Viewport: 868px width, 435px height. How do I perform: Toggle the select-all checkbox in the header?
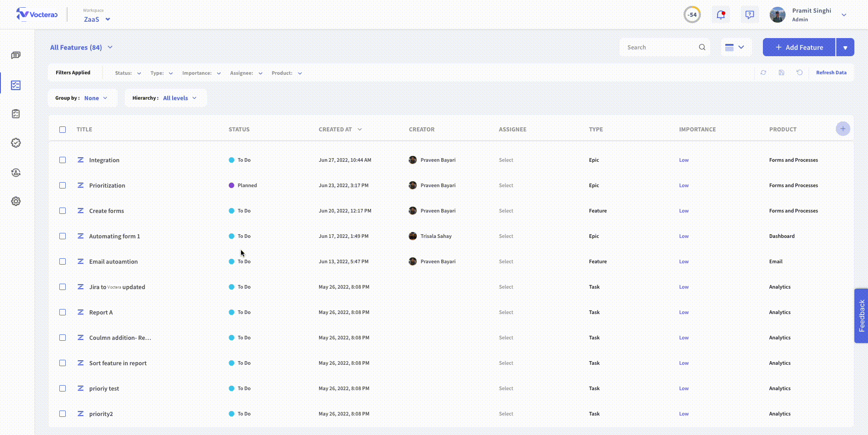click(63, 130)
